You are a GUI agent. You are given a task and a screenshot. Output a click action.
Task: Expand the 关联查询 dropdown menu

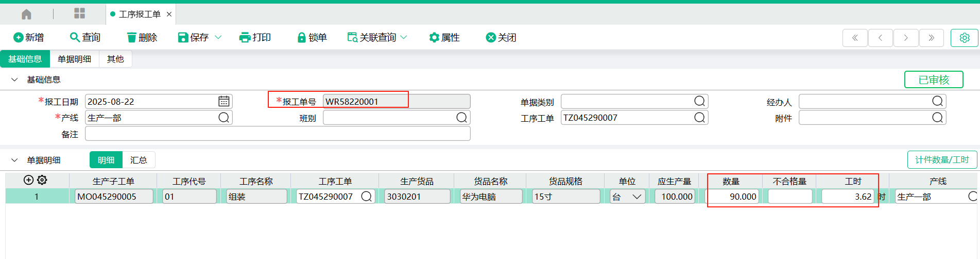coord(404,37)
